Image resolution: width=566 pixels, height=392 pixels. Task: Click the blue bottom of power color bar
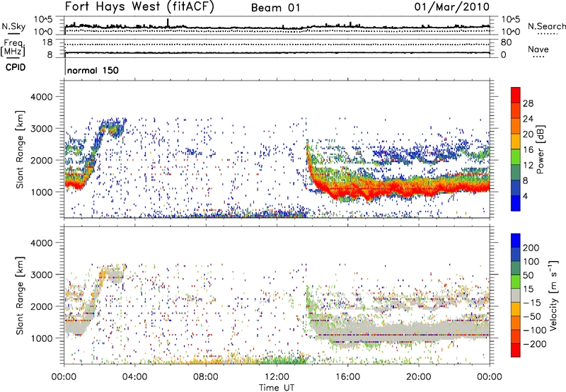[516, 203]
